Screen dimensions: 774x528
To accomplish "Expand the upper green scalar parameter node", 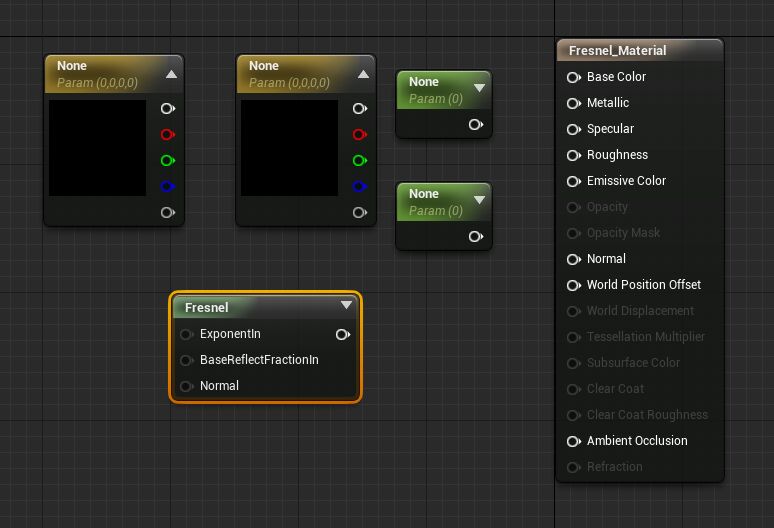I will coord(479,88).
